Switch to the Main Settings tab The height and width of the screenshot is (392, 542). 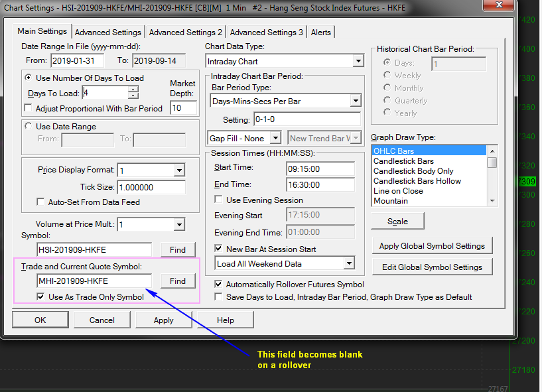tap(42, 31)
